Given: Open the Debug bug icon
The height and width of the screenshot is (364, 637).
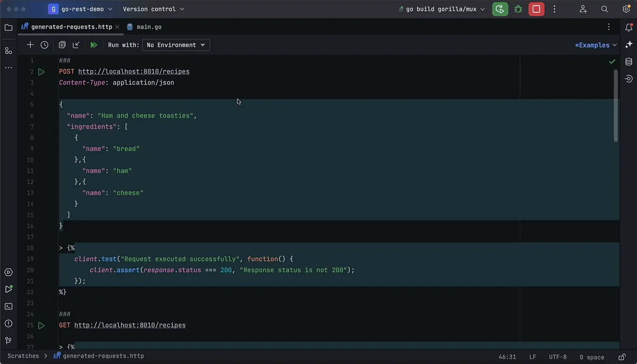Looking at the screenshot, I should click(518, 9).
